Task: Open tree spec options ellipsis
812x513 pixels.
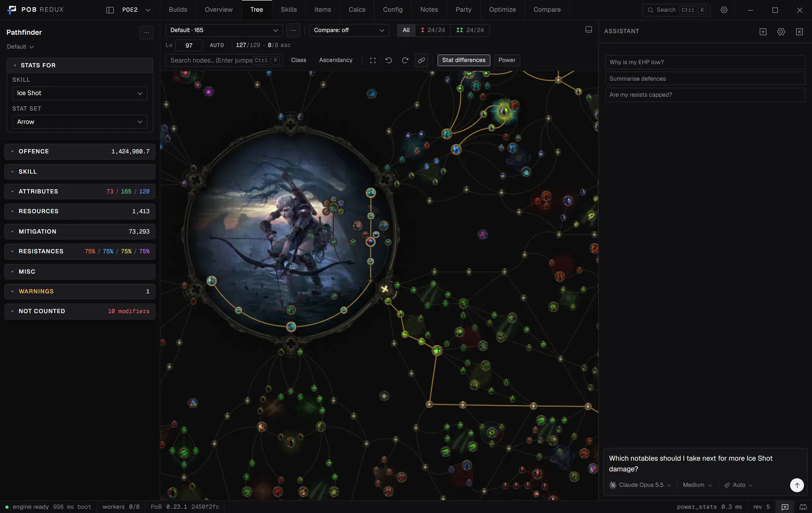Action: (x=293, y=30)
